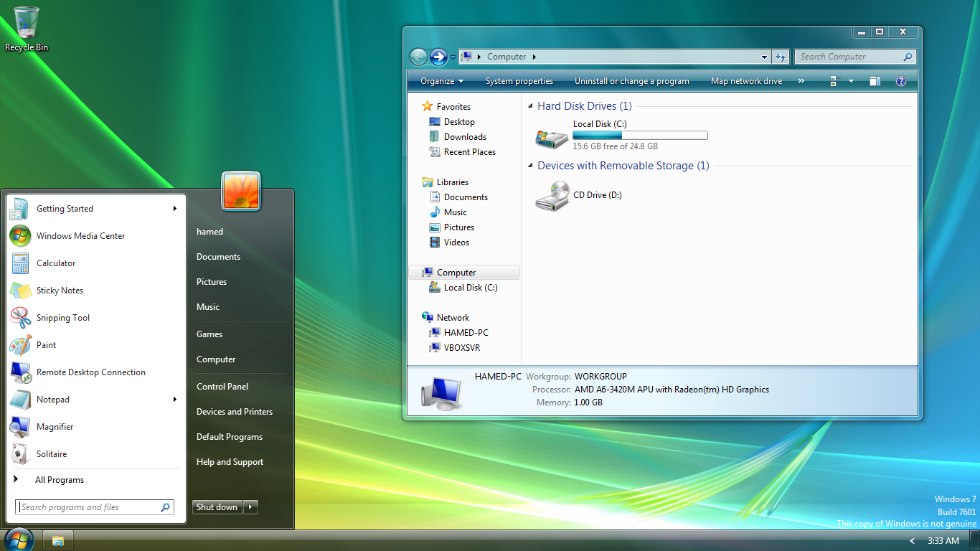Open Explorer help question mark
This screenshot has width=980, height=551.
click(x=901, y=81)
